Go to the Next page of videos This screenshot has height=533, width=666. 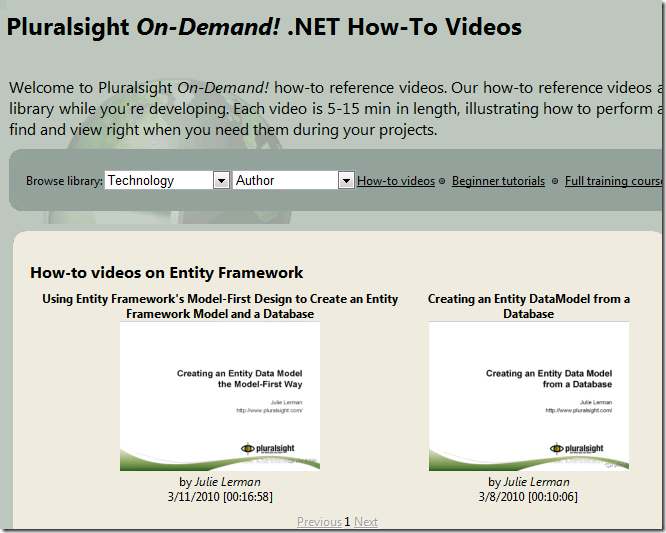click(366, 522)
